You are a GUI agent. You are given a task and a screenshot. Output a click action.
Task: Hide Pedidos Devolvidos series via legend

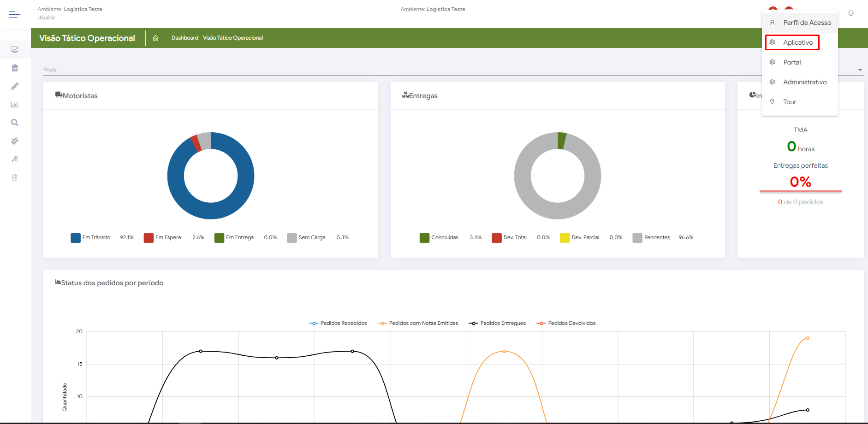(566, 323)
